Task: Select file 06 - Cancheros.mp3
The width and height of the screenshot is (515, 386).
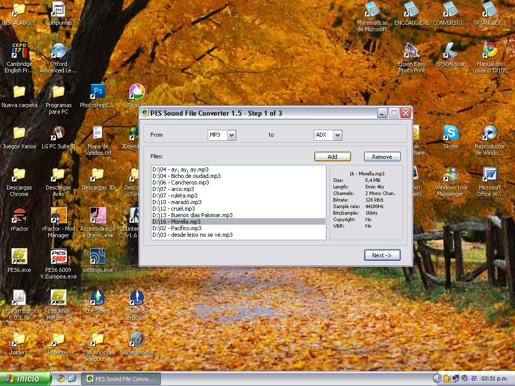Action: click(238, 182)
